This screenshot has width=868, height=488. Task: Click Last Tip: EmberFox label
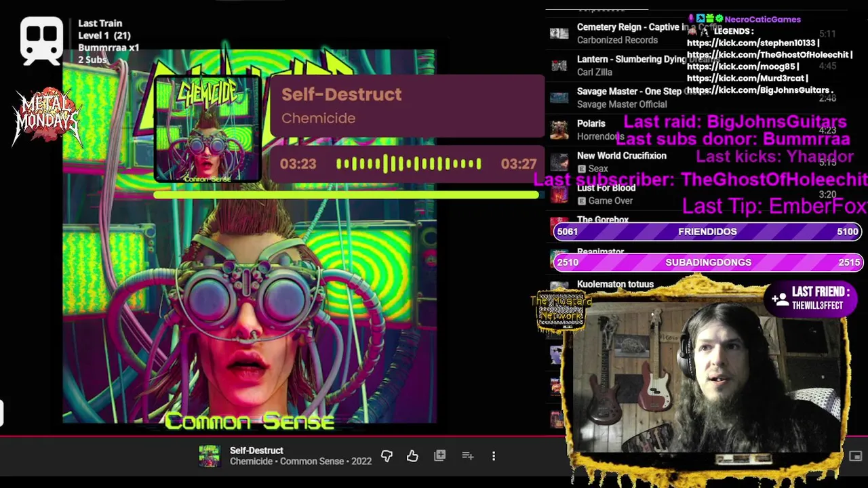click(774, 206)
